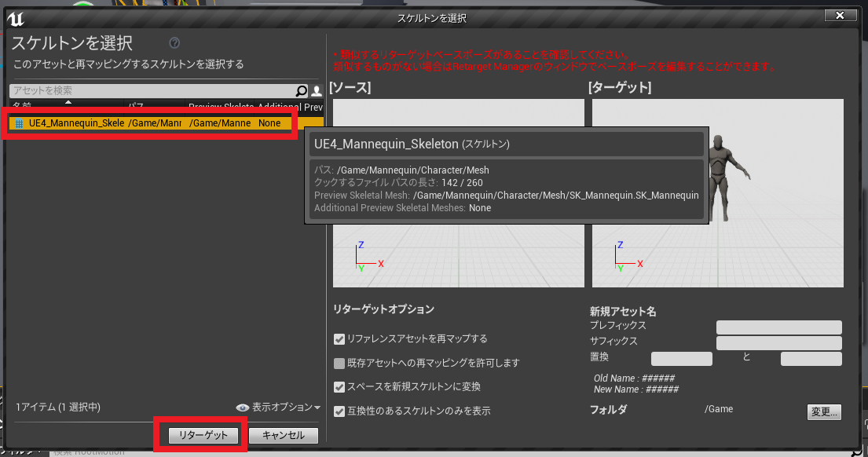Screen dimensions: 868x457
Task: Toggle the eye icon for 表示オプション
Action: tap(242, 408)
